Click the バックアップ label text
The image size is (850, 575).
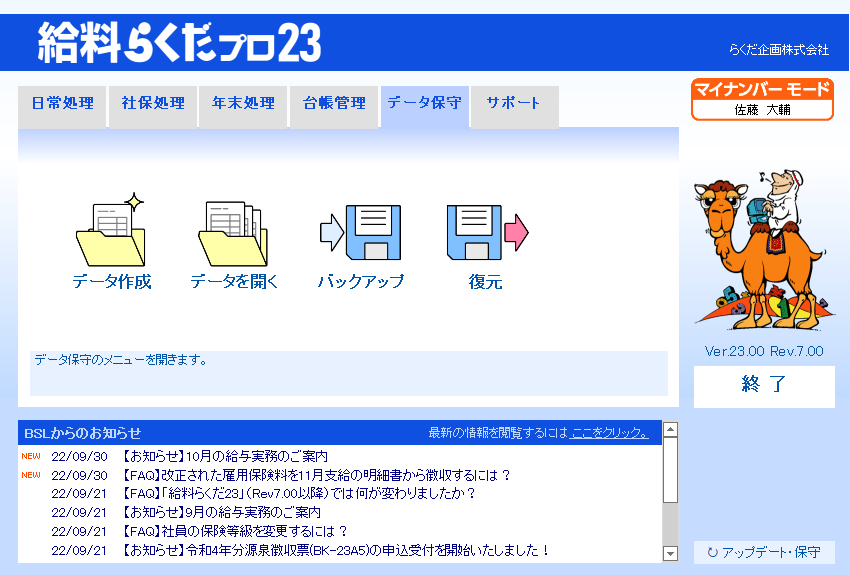[360, 281]
